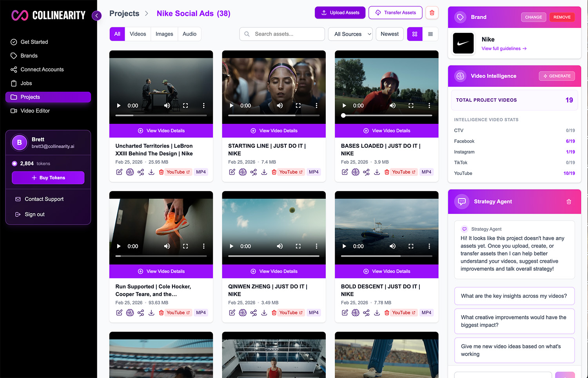This screenshot has height=378, width=588.
Task: Collapse the sidebar with the purple arrow button
Action: point(96,16)
